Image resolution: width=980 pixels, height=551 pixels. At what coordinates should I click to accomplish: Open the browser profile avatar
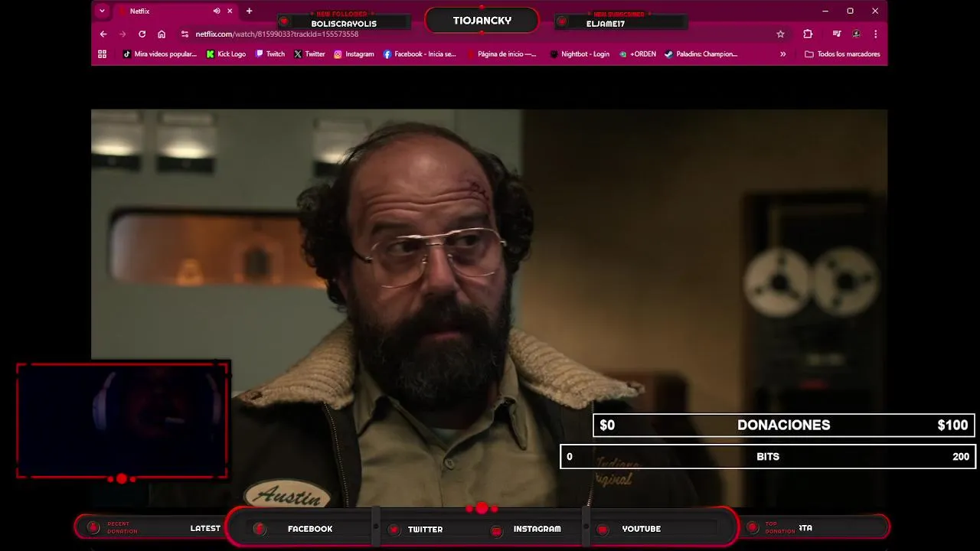coord(856,34)
